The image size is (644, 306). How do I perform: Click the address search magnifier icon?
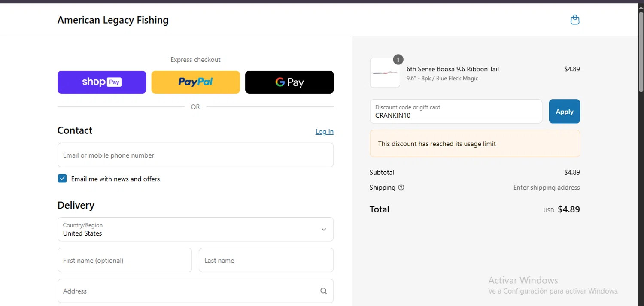coord(324,291)
